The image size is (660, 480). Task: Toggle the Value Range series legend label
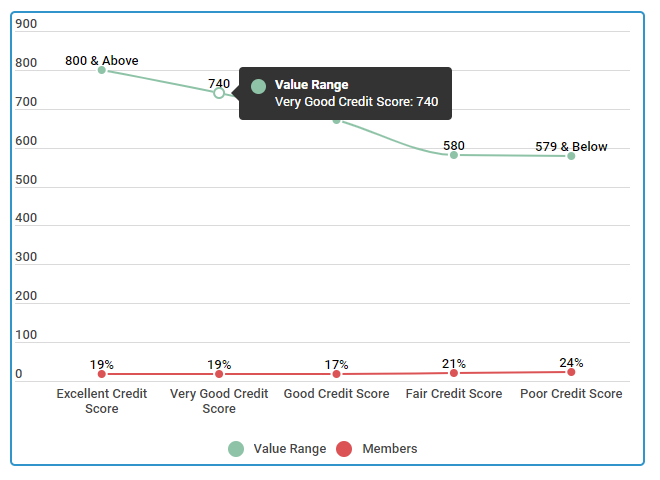[290, 449]
